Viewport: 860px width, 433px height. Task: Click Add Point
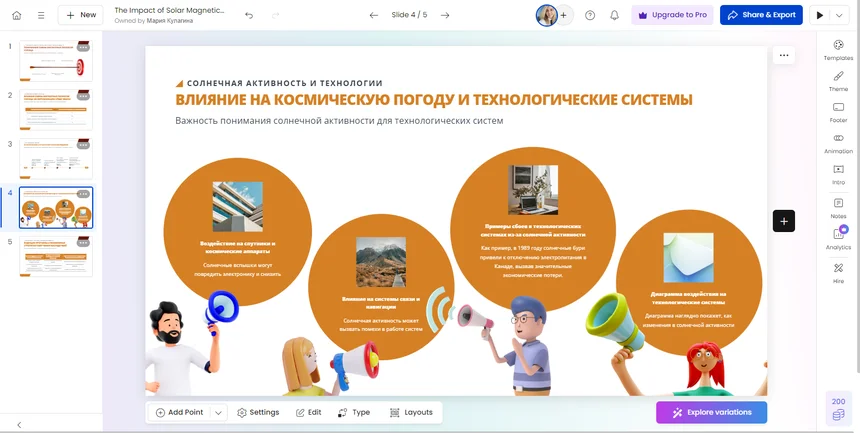click(179, 413)
